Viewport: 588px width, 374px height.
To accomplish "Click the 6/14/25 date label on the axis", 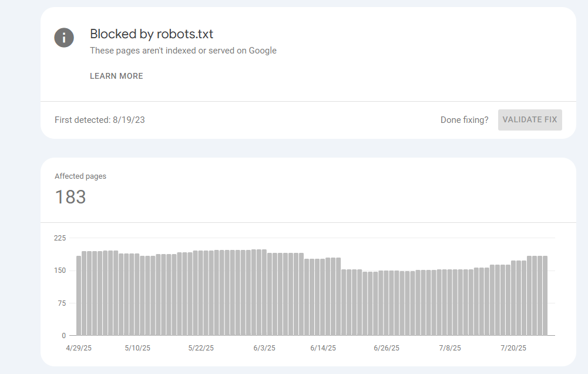I will [323, 348].
